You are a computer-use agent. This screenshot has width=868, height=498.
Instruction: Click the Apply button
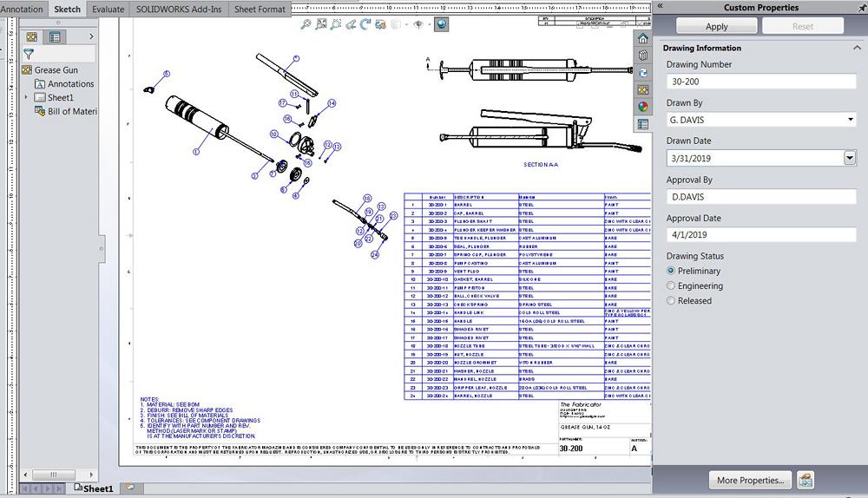tap(716, 27)
